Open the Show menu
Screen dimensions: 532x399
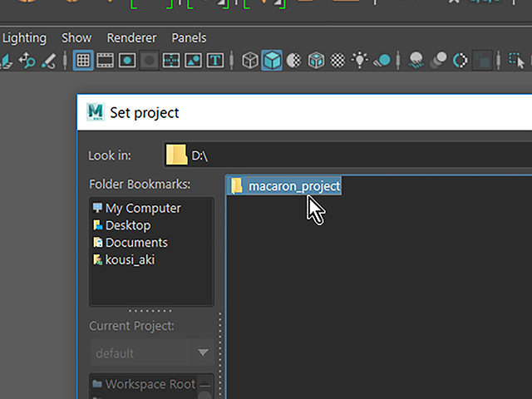76,38
